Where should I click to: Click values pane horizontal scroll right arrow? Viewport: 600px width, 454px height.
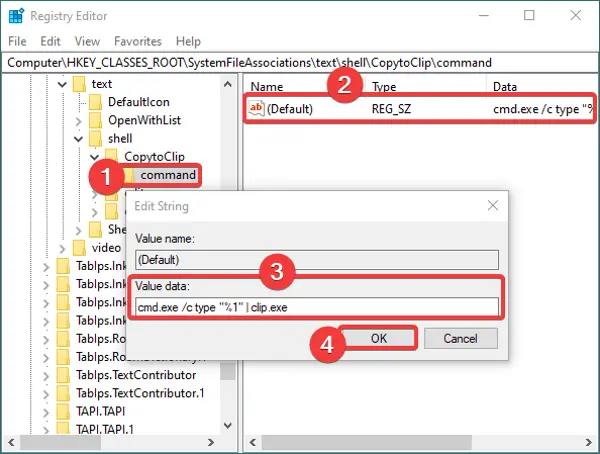pos(589,443)
